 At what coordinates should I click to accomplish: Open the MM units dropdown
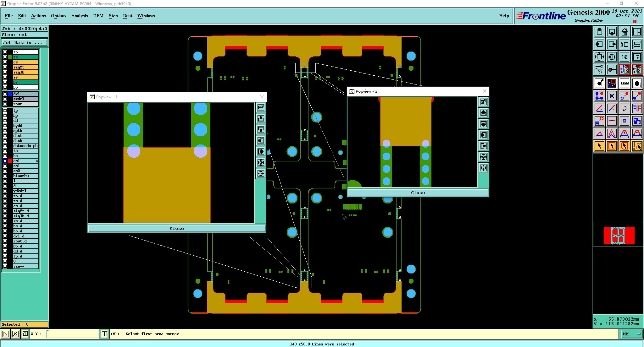631,334
